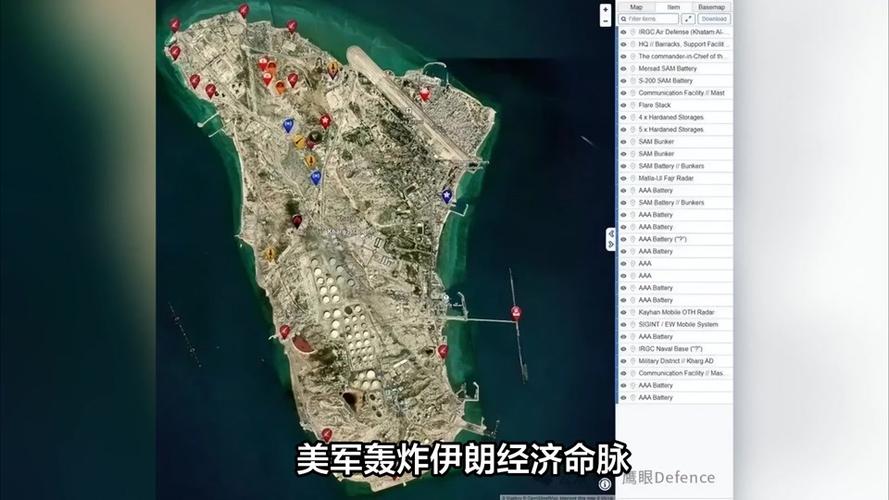Toggle visibility of 4 x Hardened Storages
Viewport: 889px width, 500px height.
[624, 117]
